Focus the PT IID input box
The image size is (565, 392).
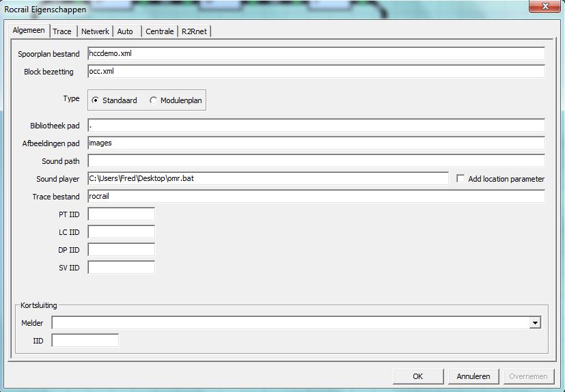(121, 214)
